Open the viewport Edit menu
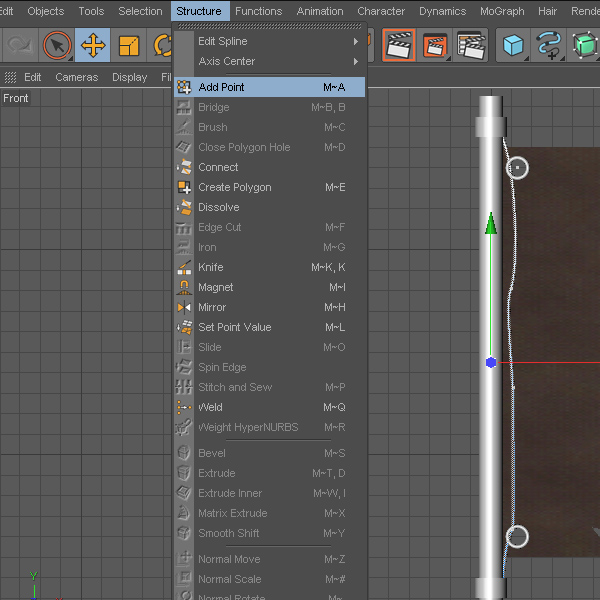Screen dimensions: 600x600 click(x=33, y=77)
